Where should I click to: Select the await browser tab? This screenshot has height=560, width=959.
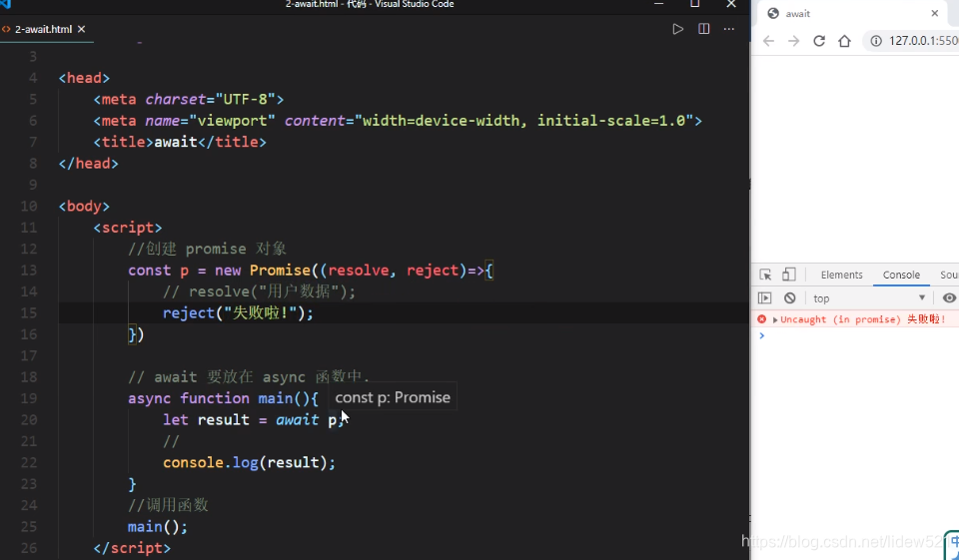pyautogui.click(x=853, y=13)
